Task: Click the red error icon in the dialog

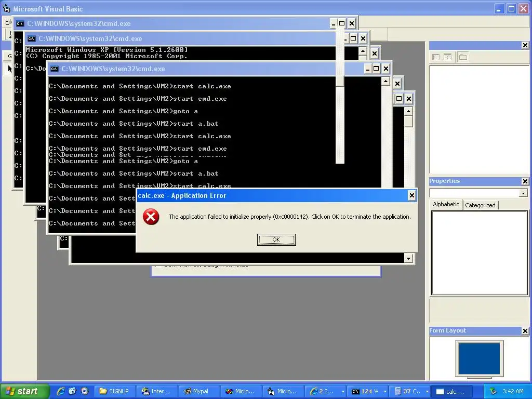Action: tap(151, 217)
